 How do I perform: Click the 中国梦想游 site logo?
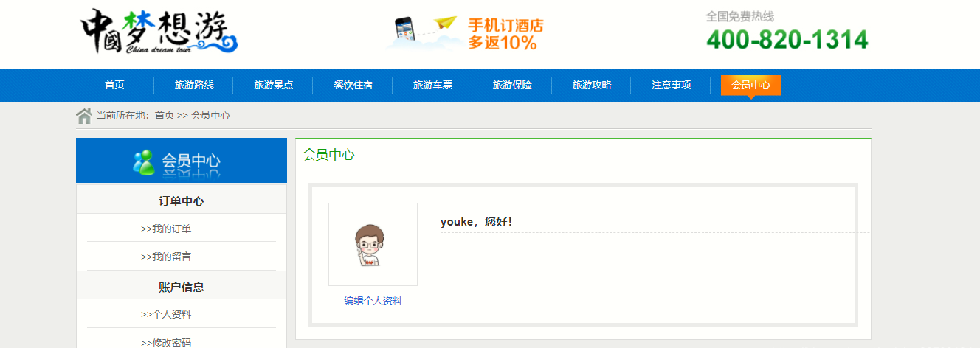click(159, 33)
